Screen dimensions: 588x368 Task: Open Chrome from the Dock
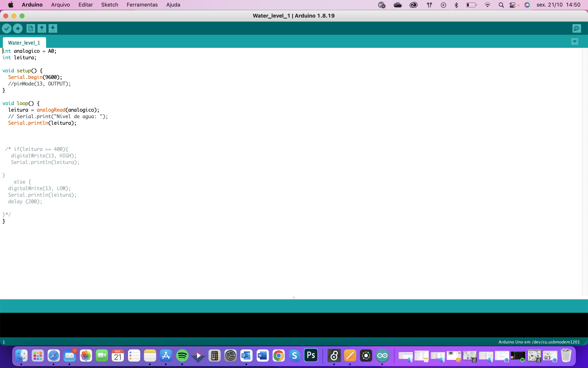tap(278, 356)
